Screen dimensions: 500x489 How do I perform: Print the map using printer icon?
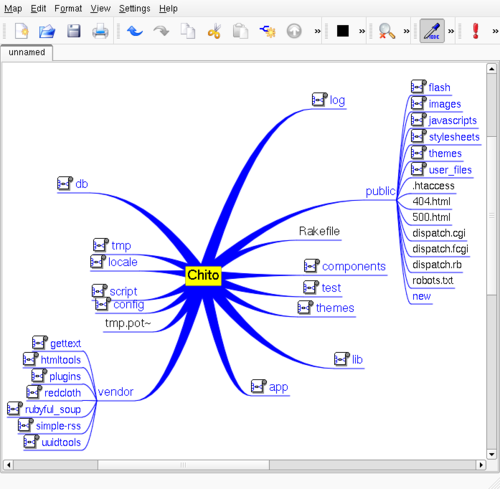(100, 31)
